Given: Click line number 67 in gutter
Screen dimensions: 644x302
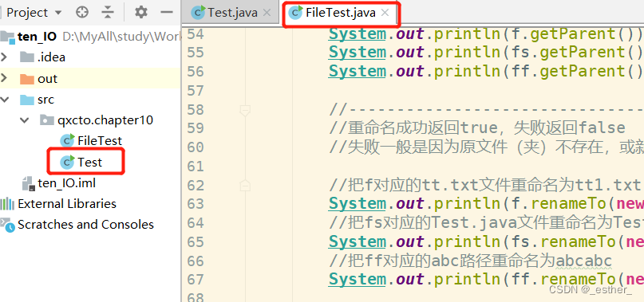Looking at the screenshot, I should pyautogui.click(x=196, y=280).
